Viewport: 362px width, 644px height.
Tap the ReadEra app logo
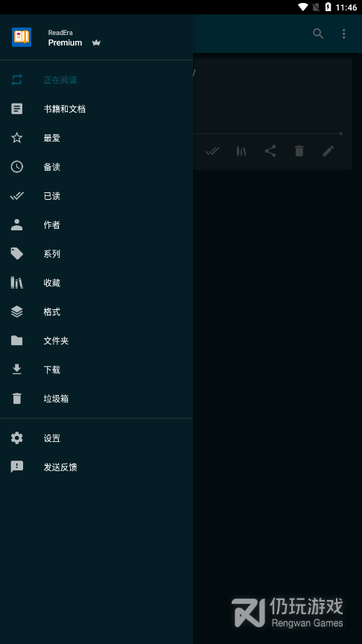22,37
